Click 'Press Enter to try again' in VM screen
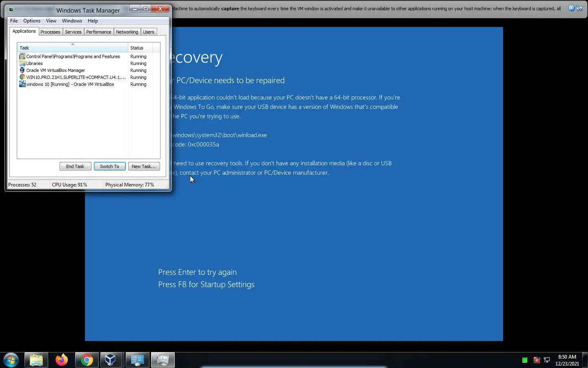588x368 pixels. pos(197,272)
